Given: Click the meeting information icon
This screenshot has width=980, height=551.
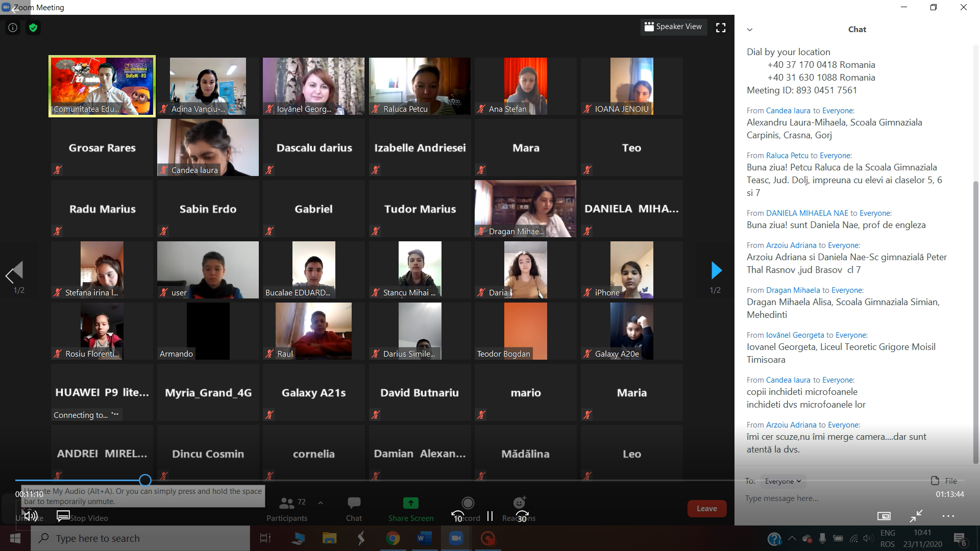Looking at the screenshot, I should (x=13, y=28).
